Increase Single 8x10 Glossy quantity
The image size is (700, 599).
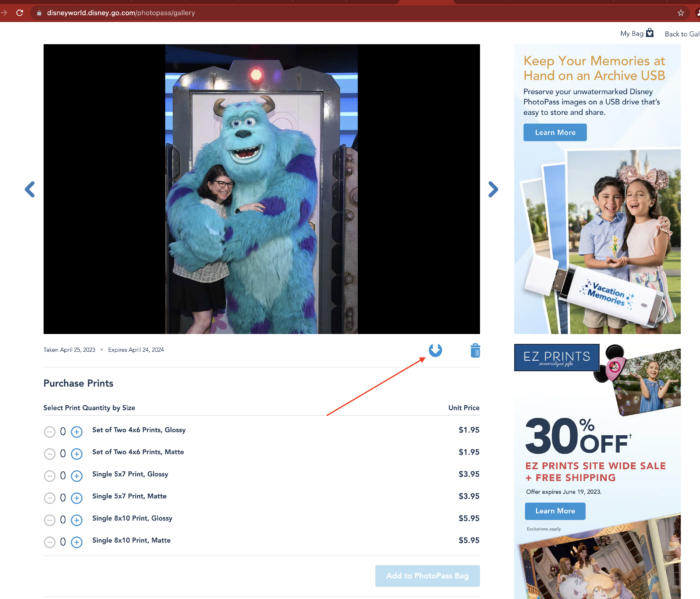tap(77, 520)
